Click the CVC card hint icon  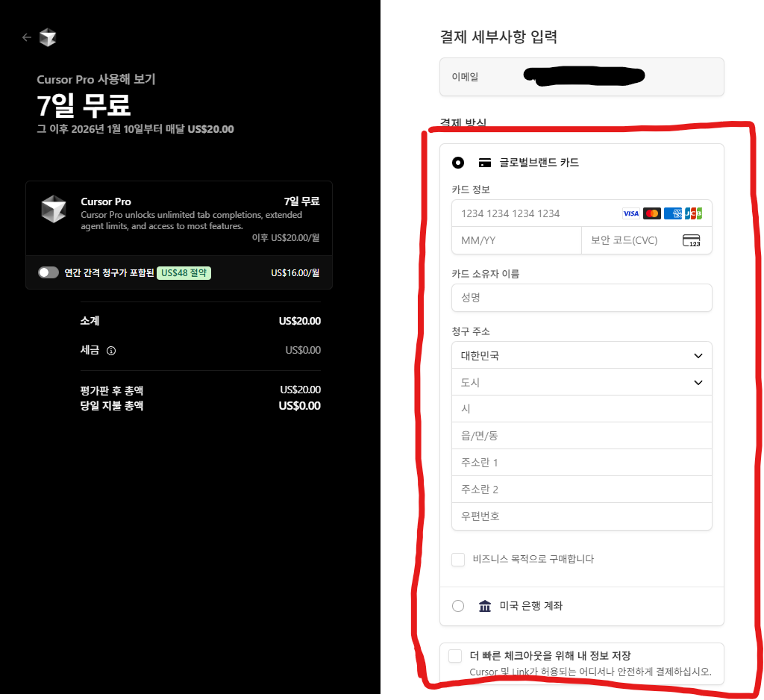click(x=692, y=240)
